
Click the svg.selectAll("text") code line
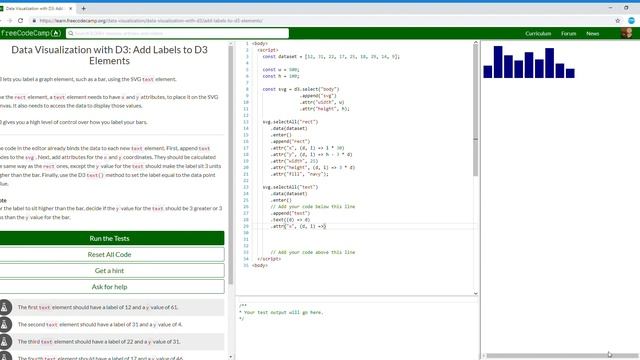coord(290,187)
